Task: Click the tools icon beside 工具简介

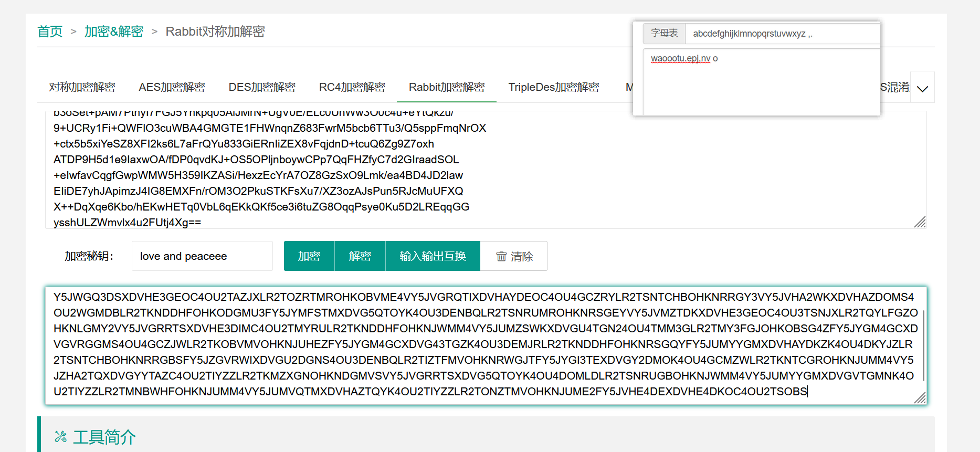Action: click(x=61, y=437)
